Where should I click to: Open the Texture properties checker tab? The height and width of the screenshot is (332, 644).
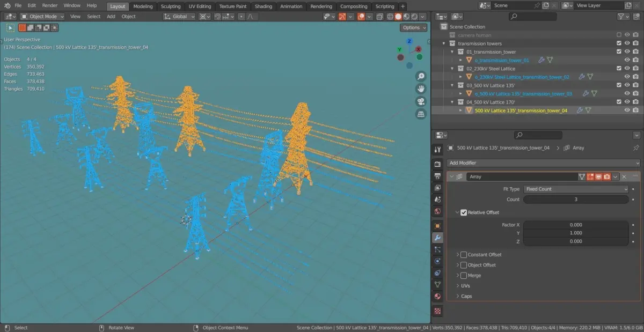pos(437,311)
